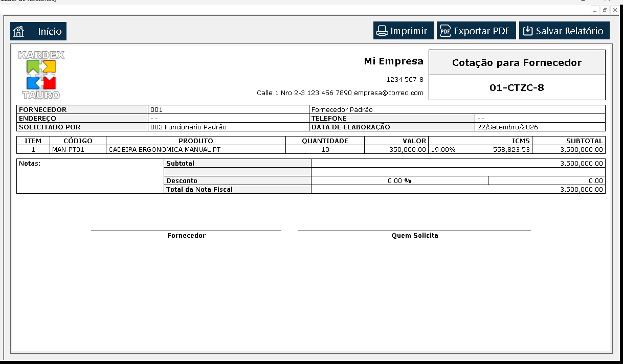Click the Cotação para Fornecedor title
Viewport: 623px width, 364px height.
517,63
